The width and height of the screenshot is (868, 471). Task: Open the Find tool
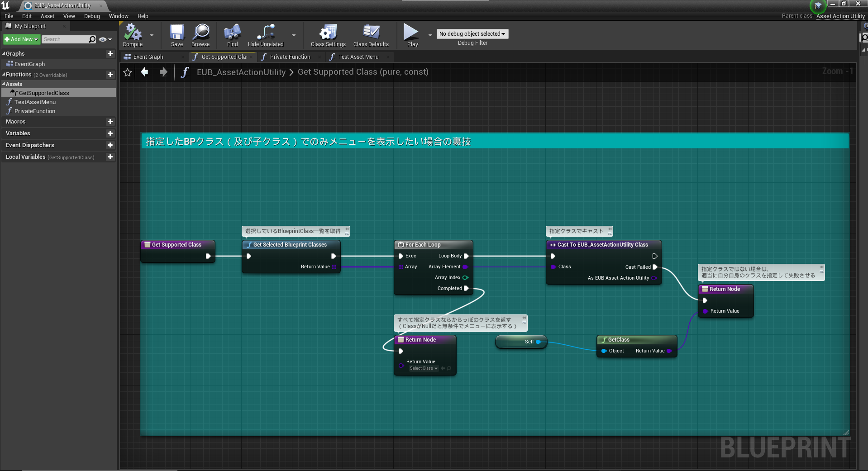click(232, 35)
